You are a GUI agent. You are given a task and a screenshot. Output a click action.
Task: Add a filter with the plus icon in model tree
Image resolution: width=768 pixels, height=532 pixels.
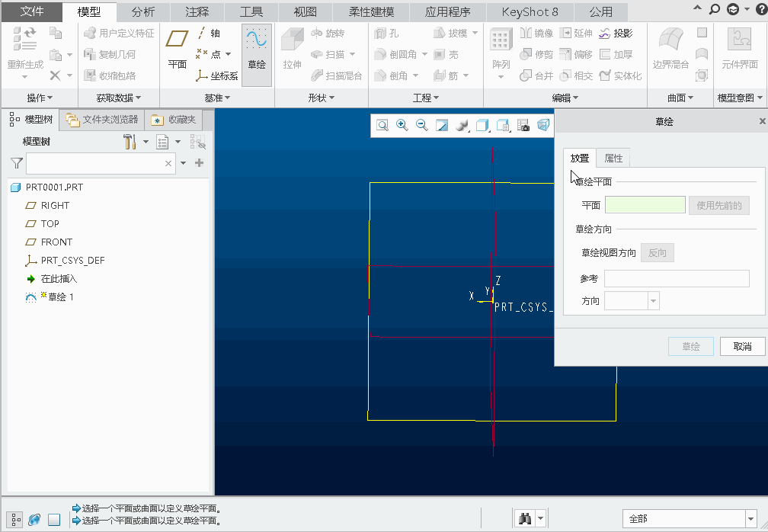click(200, 162)
